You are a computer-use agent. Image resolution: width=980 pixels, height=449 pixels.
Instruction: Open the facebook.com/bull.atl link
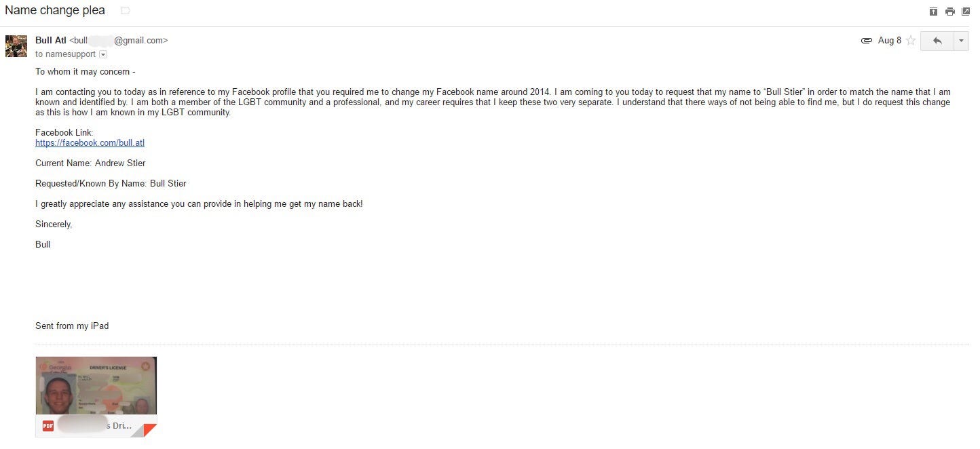(90, 143)
